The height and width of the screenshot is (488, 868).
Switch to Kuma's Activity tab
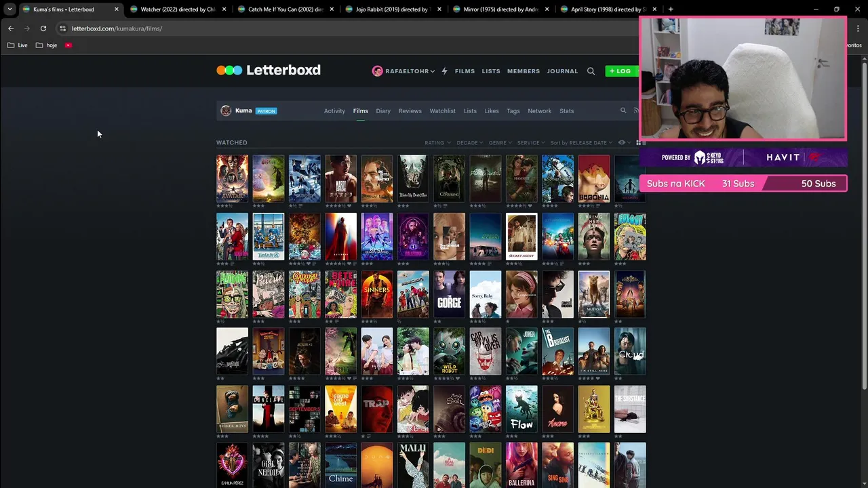click(334, 111)
